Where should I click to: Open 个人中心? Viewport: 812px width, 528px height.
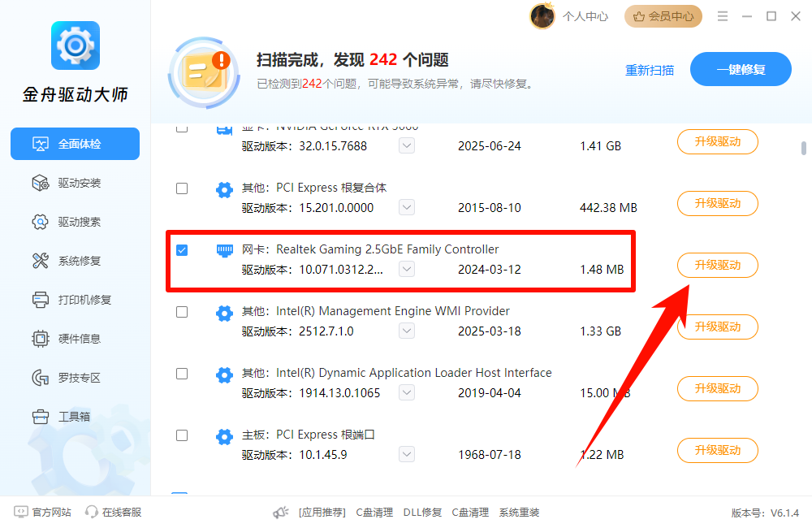(585, 16)
